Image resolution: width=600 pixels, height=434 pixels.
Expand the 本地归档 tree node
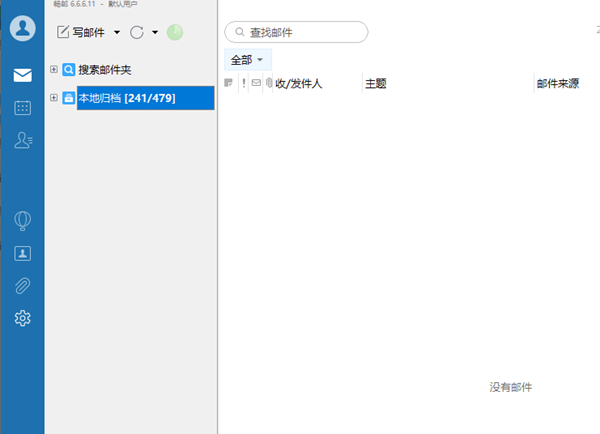54,98
